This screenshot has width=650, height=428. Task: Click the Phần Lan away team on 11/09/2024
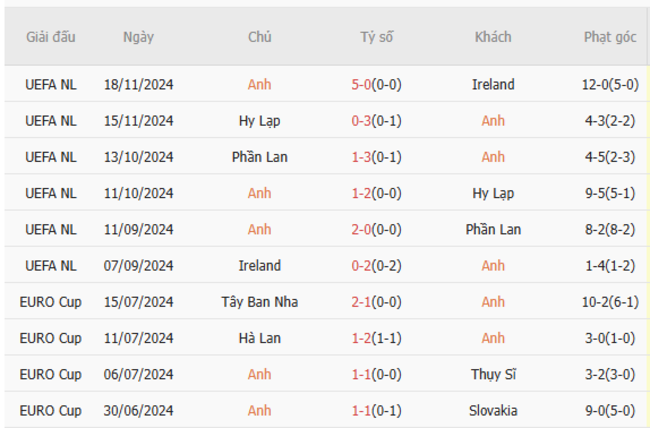click(x=493, y=230)
